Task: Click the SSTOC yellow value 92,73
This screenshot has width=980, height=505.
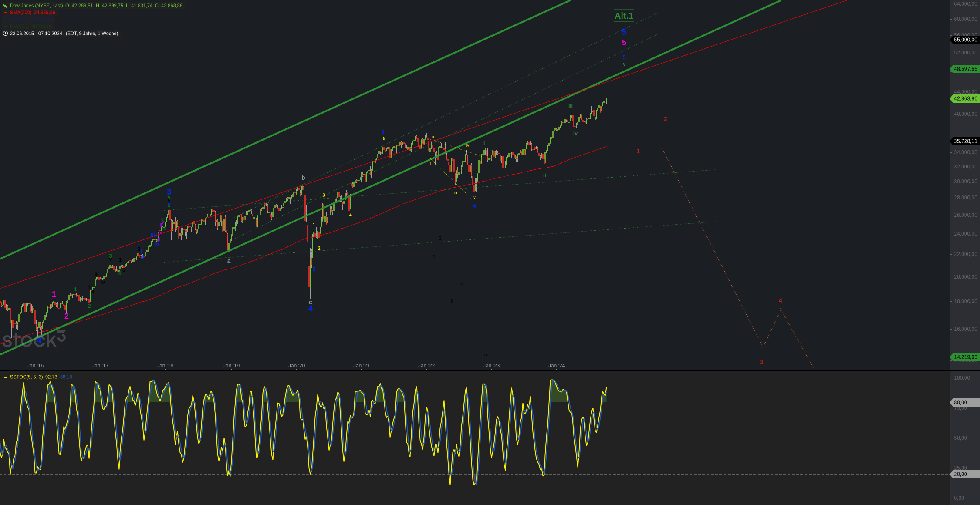Action: 51,377
